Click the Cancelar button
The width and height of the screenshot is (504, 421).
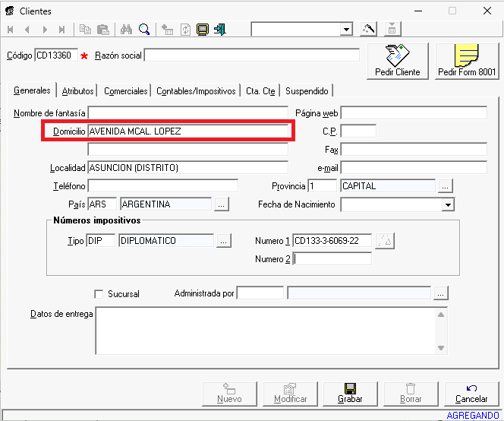471,393
